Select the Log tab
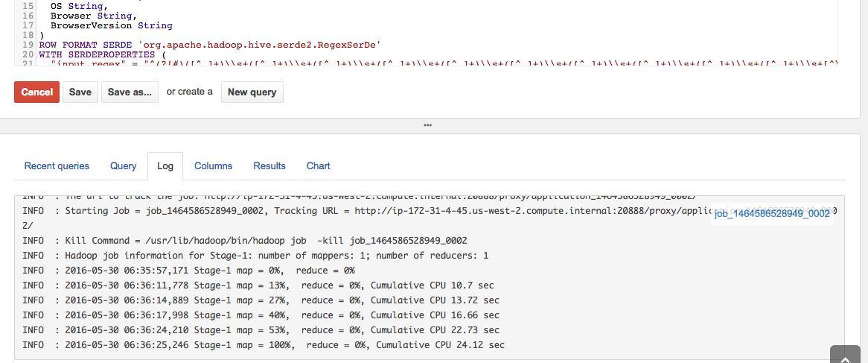 coord(165,166)
